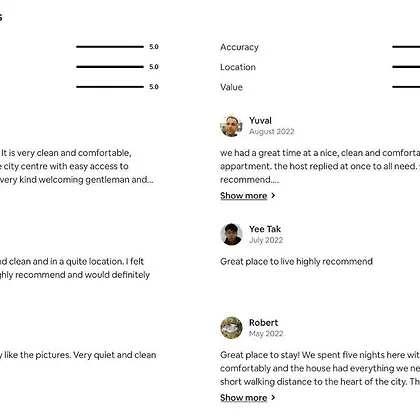Screen dimensions: 420x420
Task: Click reviewer name Yuval
Action: (260, 120)
